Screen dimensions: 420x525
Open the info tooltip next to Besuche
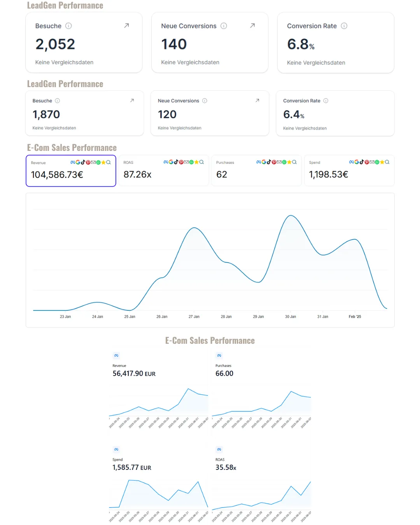[x=69, y=26]
